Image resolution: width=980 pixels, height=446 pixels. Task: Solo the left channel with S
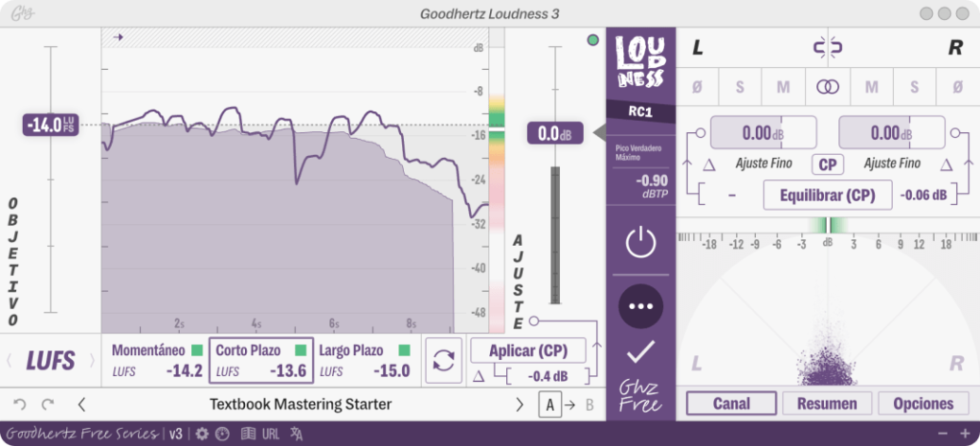click(x=740, y=87)
